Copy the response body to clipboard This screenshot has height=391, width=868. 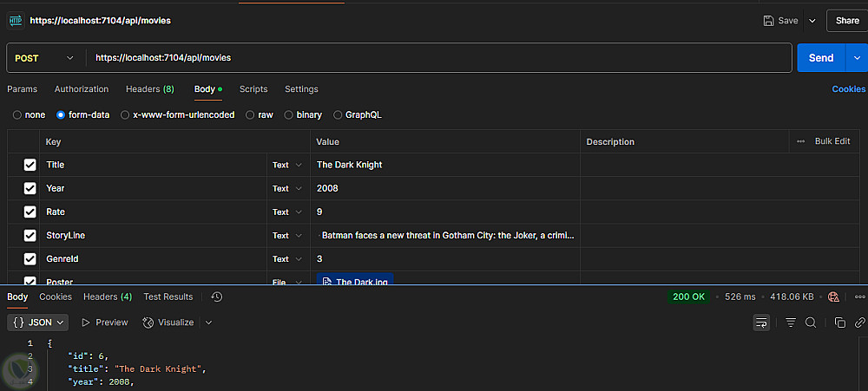(840, 323)
